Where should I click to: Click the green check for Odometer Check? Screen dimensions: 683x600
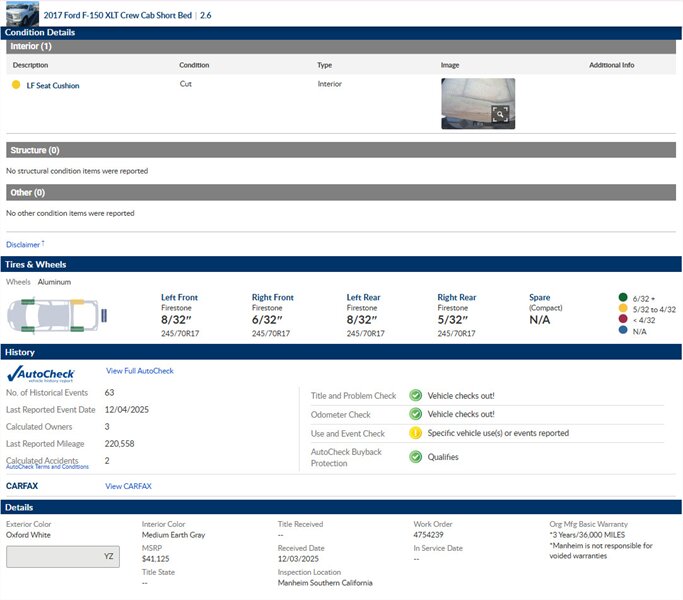click(x=415, y=414)
